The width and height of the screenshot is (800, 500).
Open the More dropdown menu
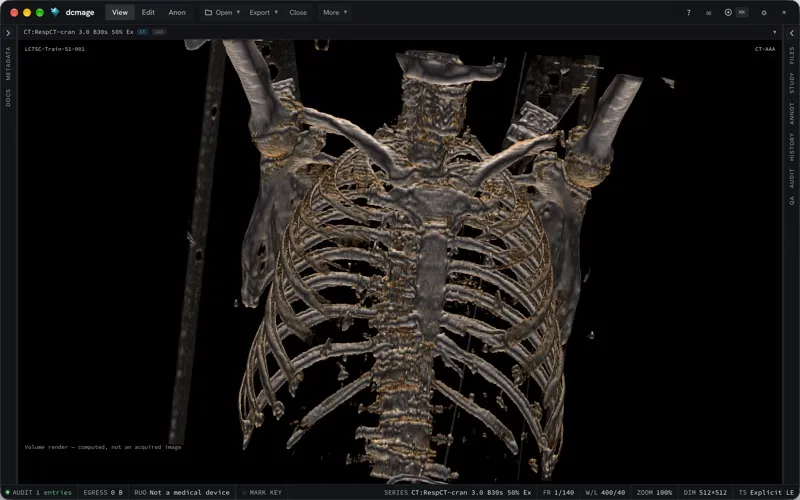pos(335,12)
